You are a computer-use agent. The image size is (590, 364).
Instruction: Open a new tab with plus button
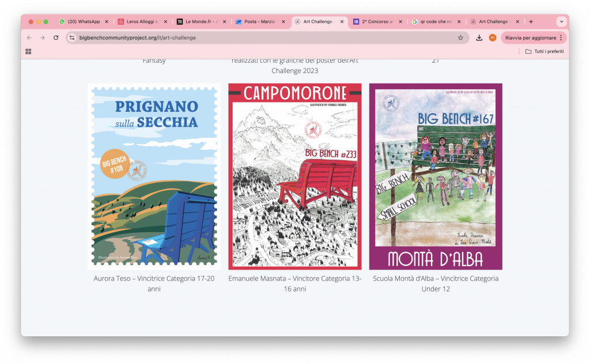coord(531,21)
